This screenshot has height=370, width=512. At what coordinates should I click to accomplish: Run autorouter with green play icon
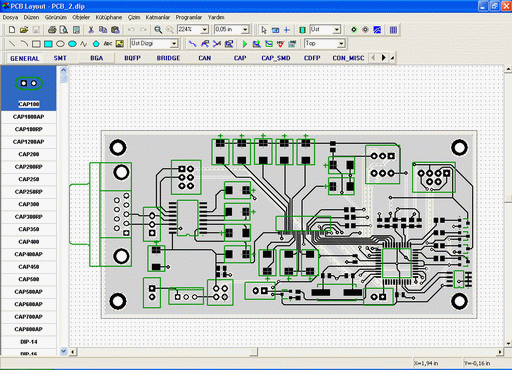click(245, 44)
